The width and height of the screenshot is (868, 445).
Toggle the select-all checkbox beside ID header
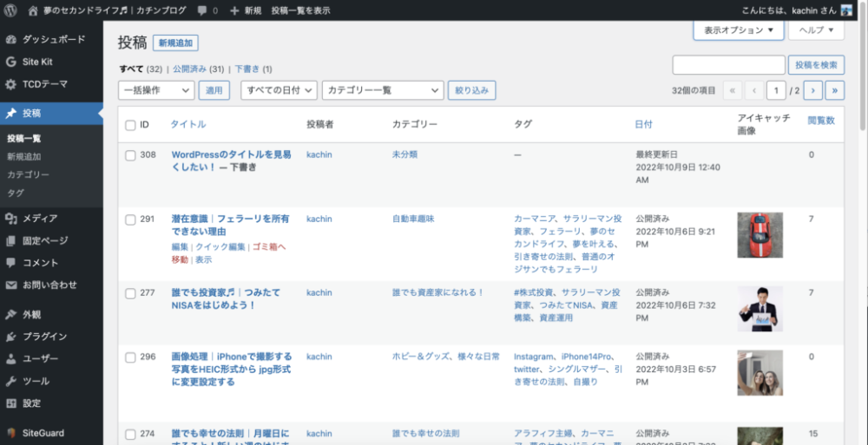tap(130, 125)
